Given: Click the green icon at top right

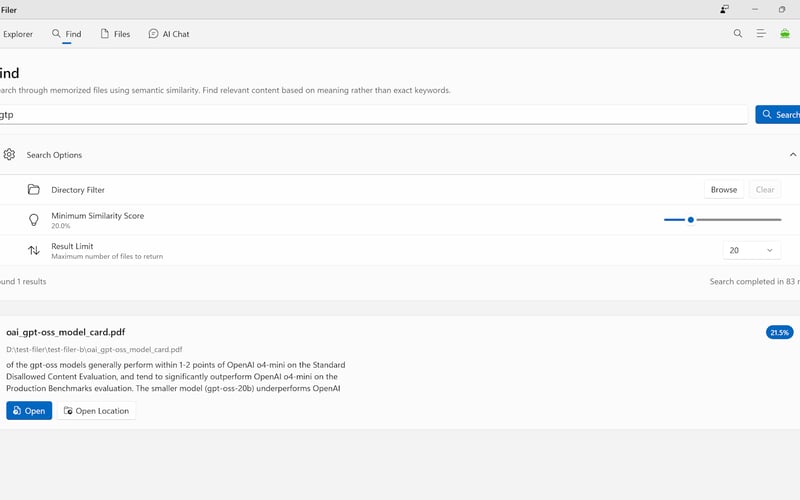Looking at the screenshot, I should click(x=785, y=34).
